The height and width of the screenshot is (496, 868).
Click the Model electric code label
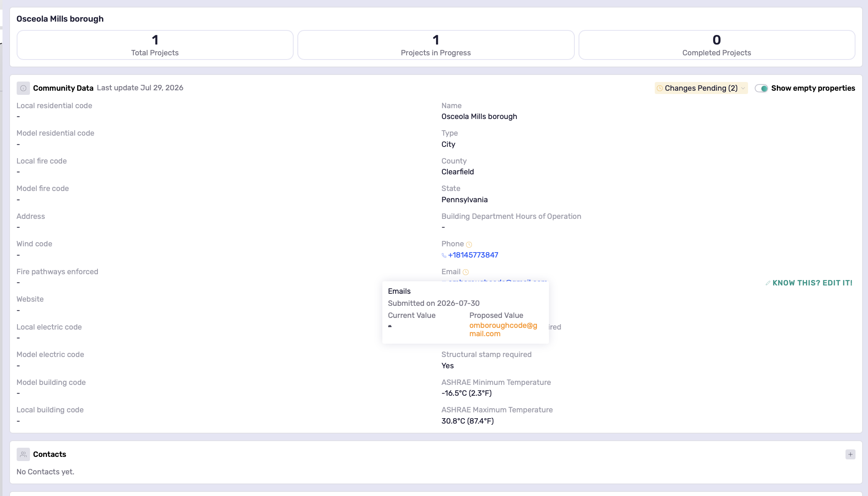pos(50,355)
